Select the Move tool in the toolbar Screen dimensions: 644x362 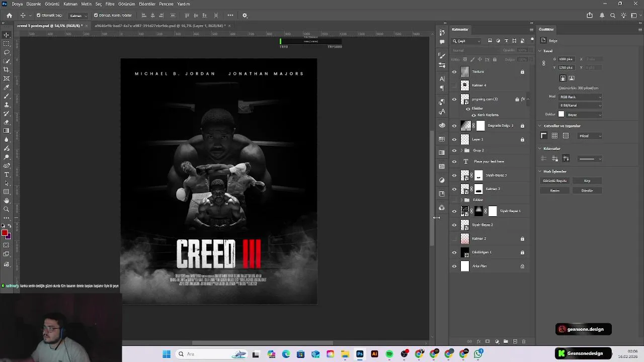(x=7, y=35)
